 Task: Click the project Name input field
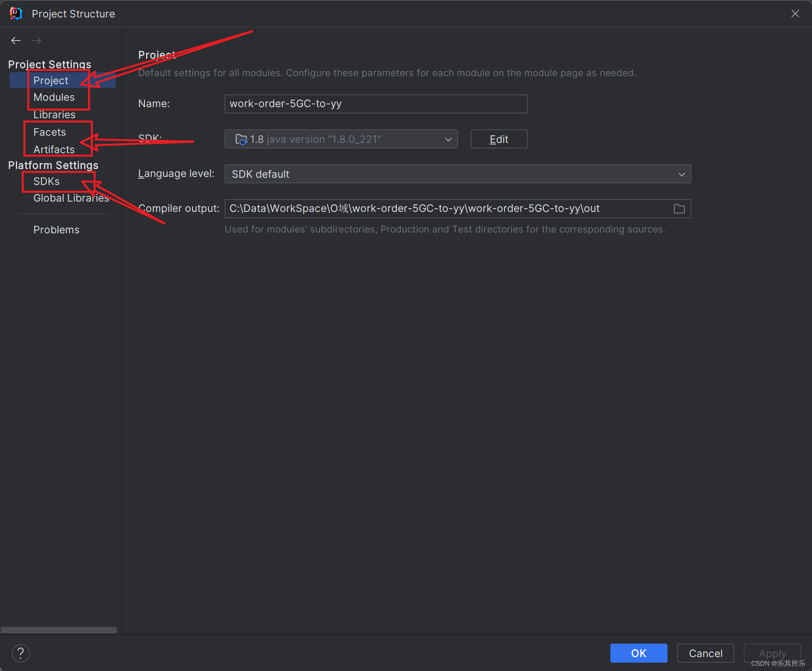[375, 104]
